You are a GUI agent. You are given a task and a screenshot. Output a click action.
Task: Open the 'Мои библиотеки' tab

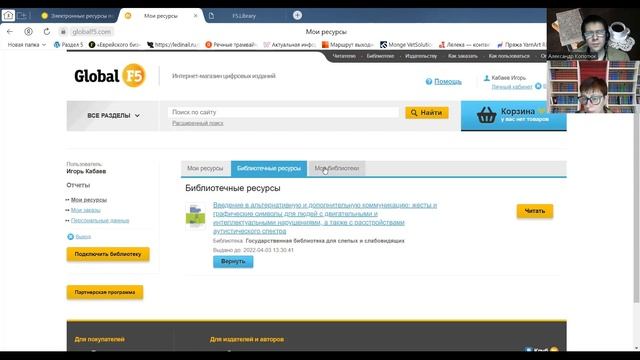point(337,168)
